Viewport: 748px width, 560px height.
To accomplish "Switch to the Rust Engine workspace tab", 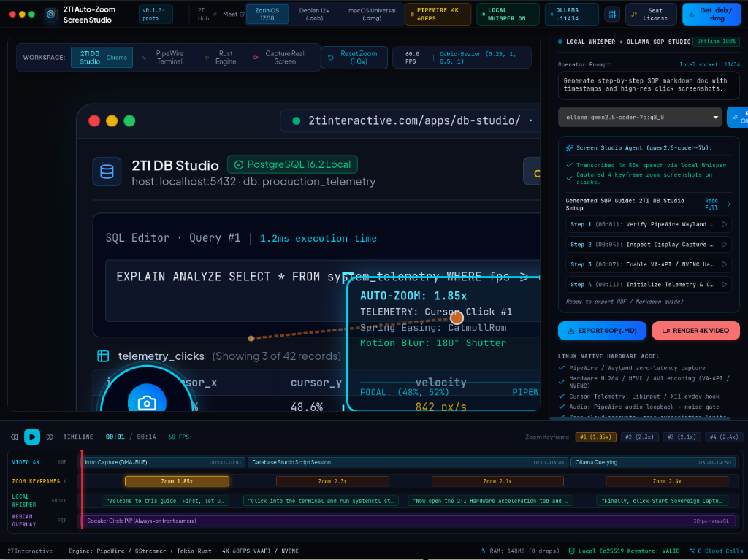I will [x=221, y=58].
